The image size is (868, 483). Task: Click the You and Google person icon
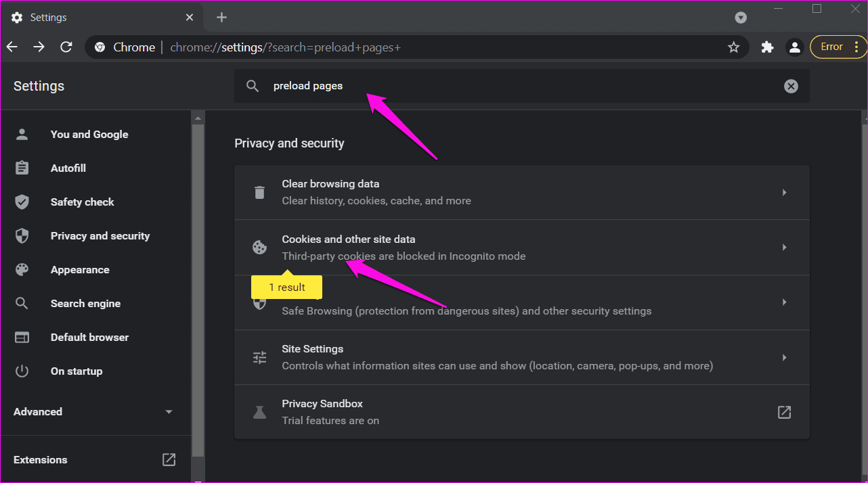tap(22, 134)
